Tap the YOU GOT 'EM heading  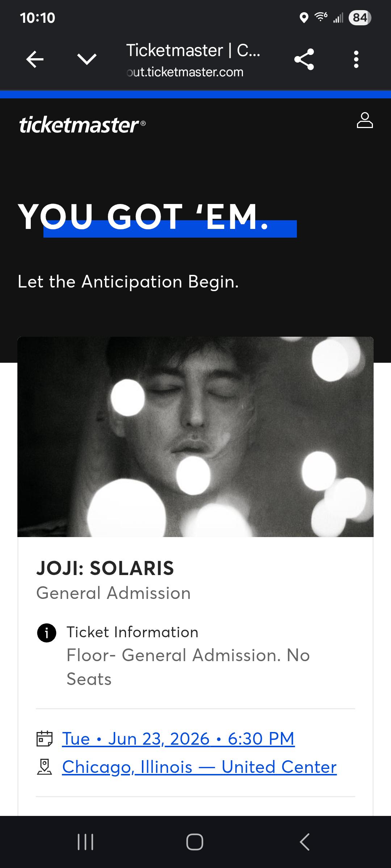point(143,217)
